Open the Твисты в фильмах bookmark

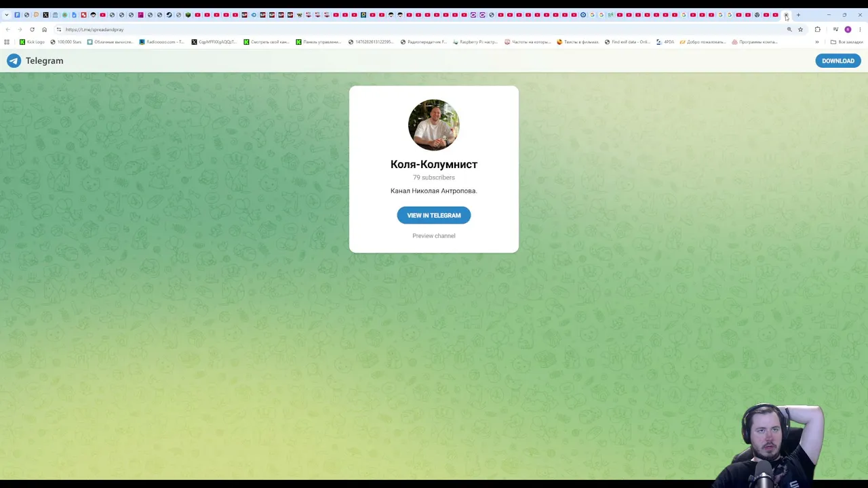pos(578,42)
